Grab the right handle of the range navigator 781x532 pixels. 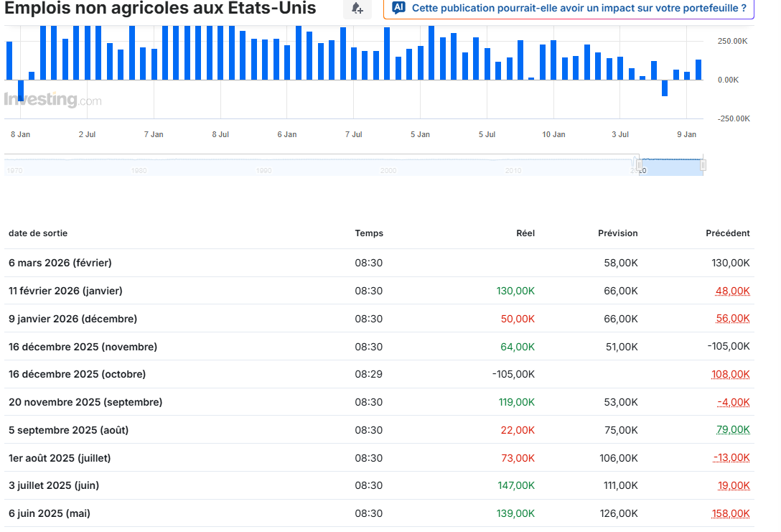703,165
